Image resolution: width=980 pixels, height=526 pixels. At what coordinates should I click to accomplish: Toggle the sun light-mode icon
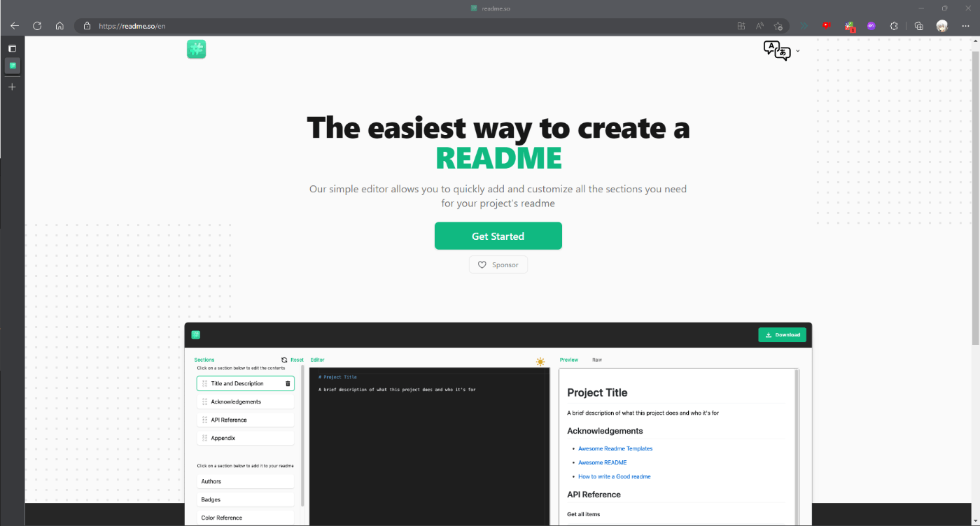pos(540,361)
